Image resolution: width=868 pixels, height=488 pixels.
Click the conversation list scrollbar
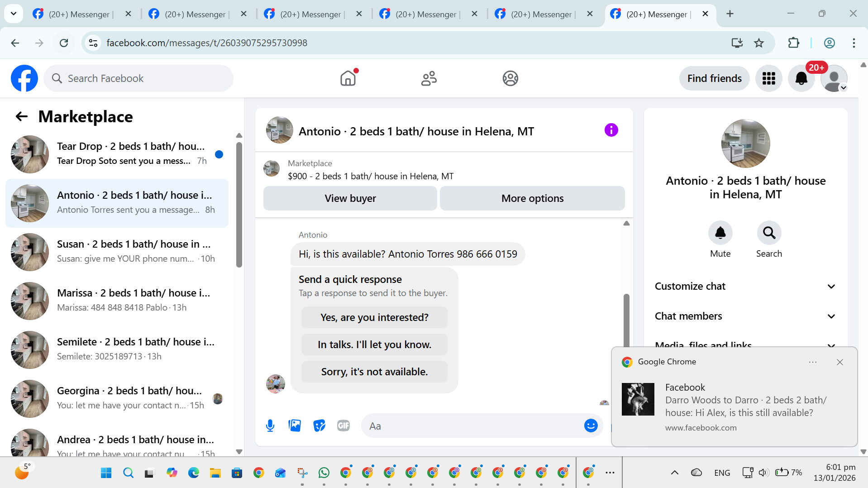tap(239, 205)
